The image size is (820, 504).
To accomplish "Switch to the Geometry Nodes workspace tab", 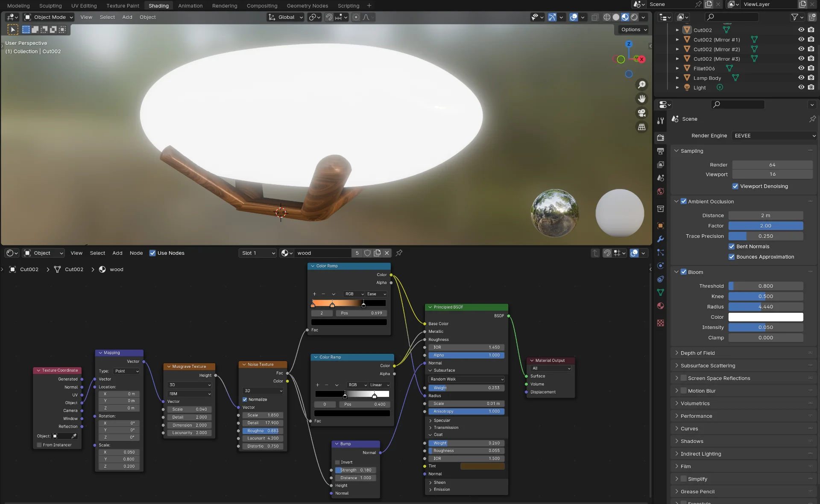I will click(307, 6).
